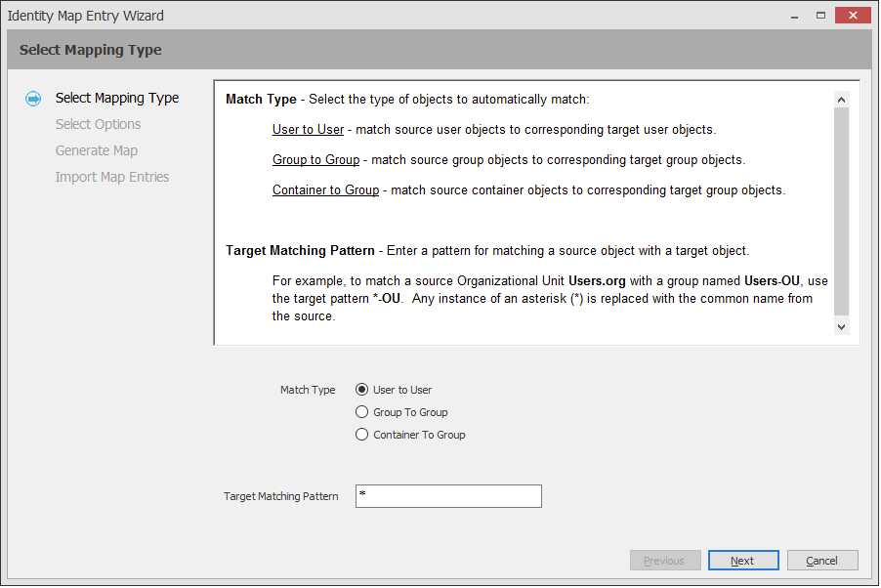
Task: Click the blue arrow step indicator icon
Action: [34, 99]
